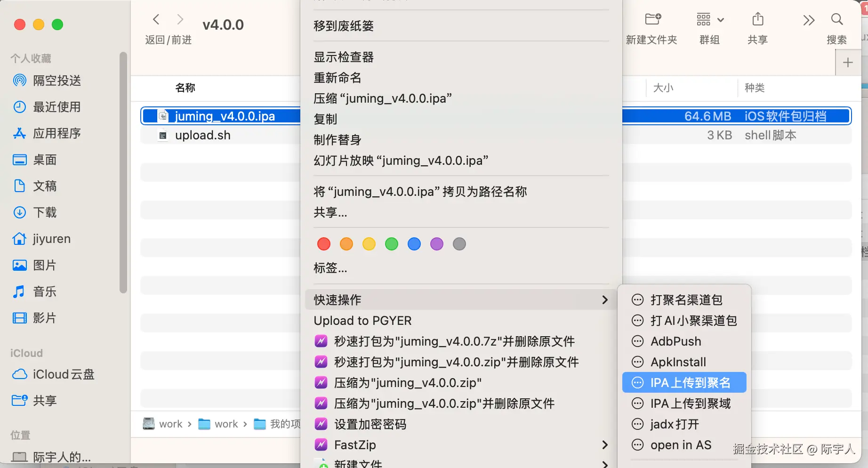Add a new tab with plus button
This screenshot has height=468, width=868.
(848, 63)
